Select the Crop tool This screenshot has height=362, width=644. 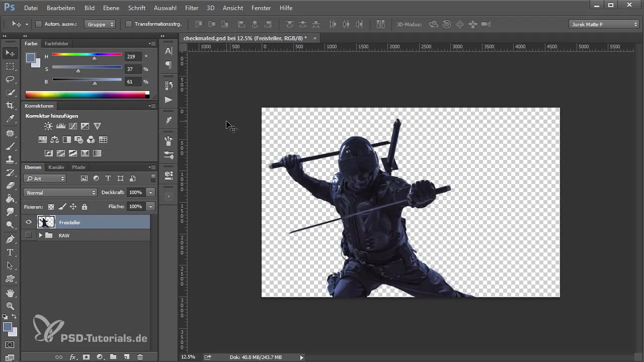(10, 106)
